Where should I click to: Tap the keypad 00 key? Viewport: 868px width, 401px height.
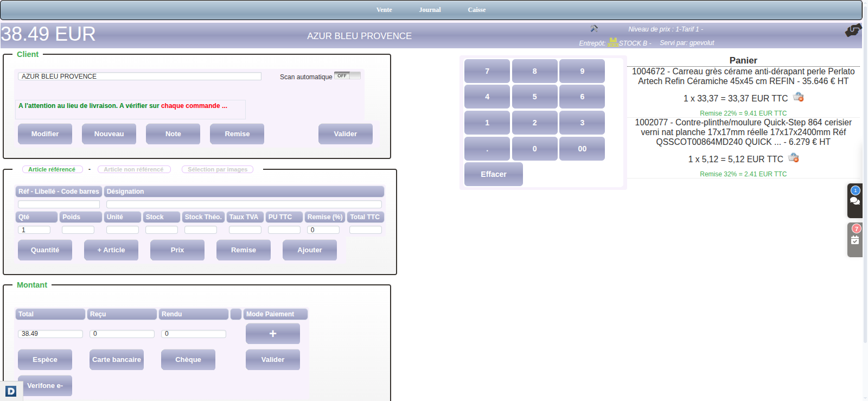[x=582, y=149]
